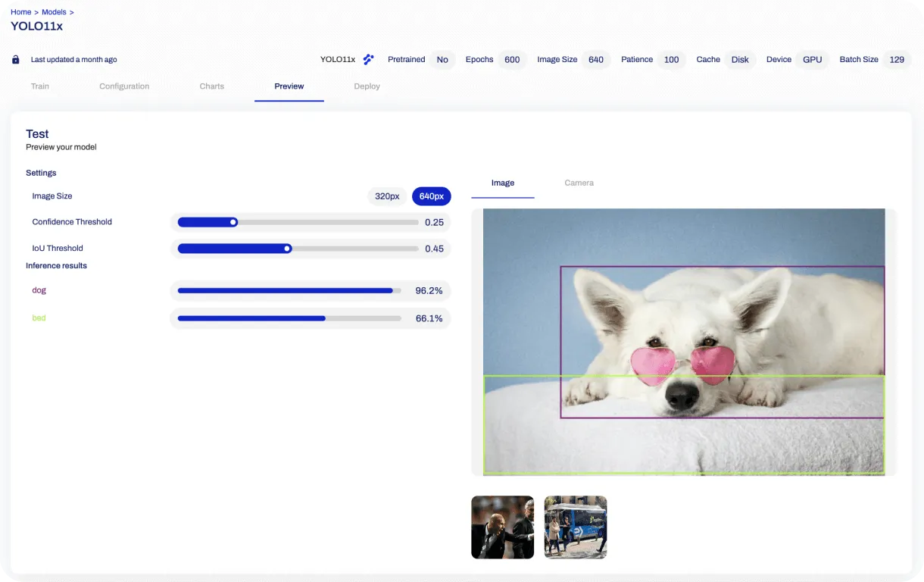Switch to the Charts tab
This screenshot has height=582, width=924.
pyautogui.click(x=212, y=86)
